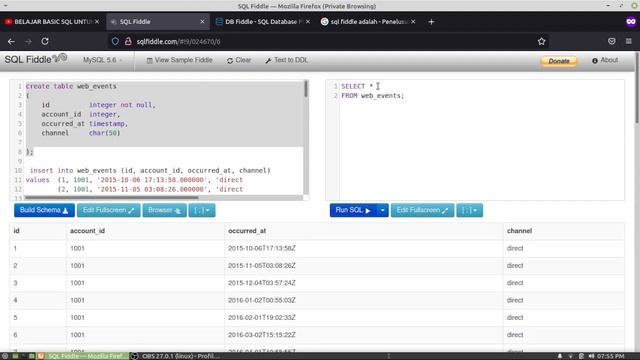
Task: Click the address bar URL
Action: [x=178, y=42]
